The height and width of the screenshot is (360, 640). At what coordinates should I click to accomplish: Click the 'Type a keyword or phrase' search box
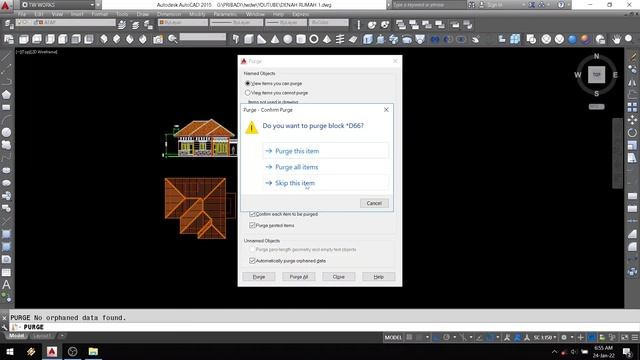click(429, 5)
